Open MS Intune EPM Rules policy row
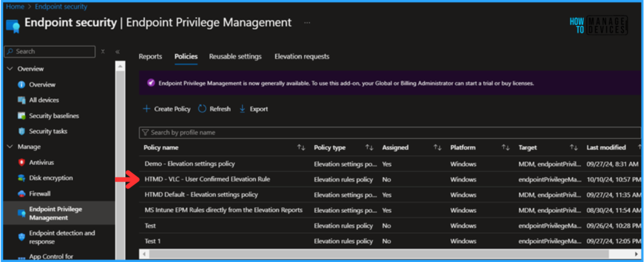This screenshot has height=262, width=644. coord(223,210)
